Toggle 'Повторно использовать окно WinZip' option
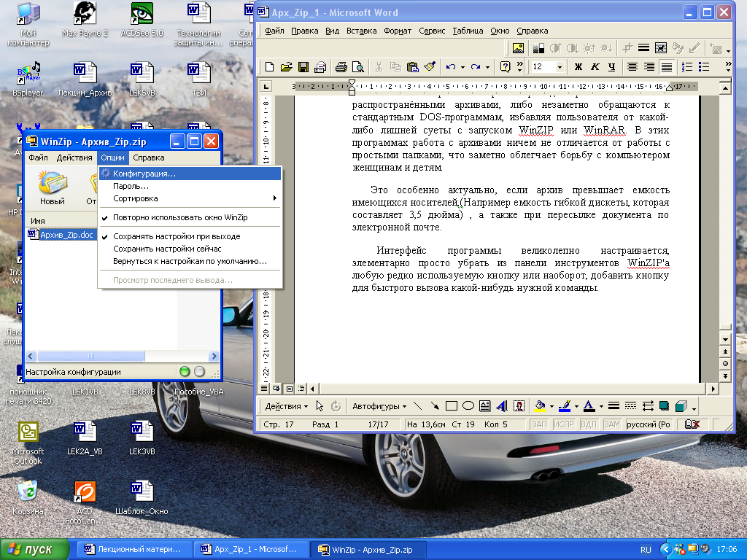 click(x=190, y=217)
